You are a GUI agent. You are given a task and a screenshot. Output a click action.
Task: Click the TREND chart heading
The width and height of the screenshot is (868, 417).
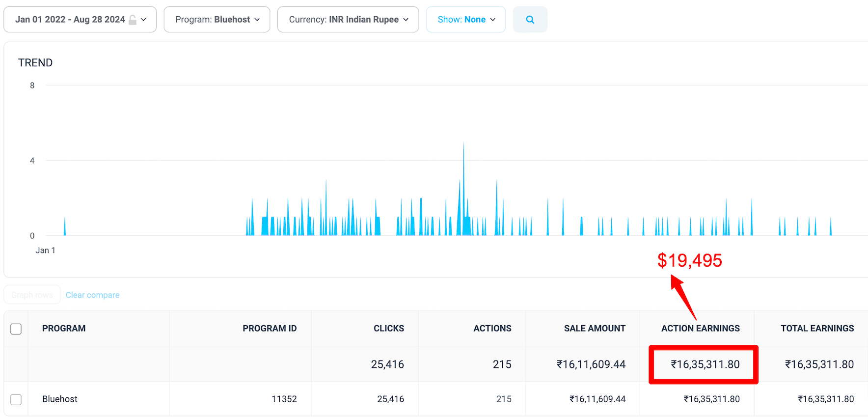(x=35, y=63)
